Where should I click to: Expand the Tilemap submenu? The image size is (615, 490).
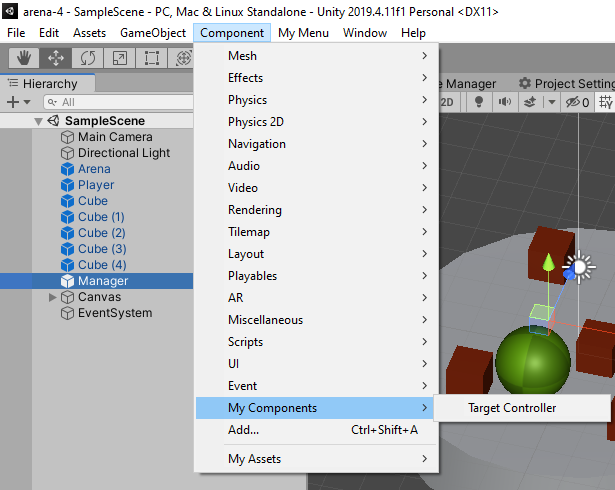317,231
